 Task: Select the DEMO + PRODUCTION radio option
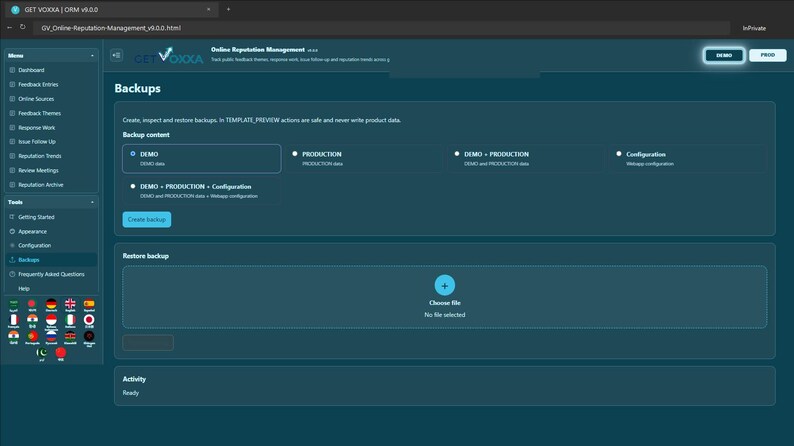pos(457,154)
